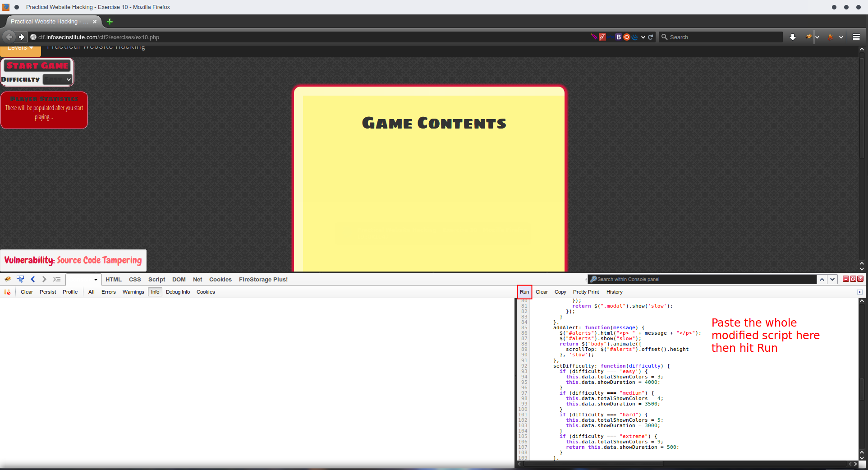Image resolution: width=868 pixels, height=470 pixels.
Task: Click the Firebug bug icon in devtools toolbar
Action: 8,279
